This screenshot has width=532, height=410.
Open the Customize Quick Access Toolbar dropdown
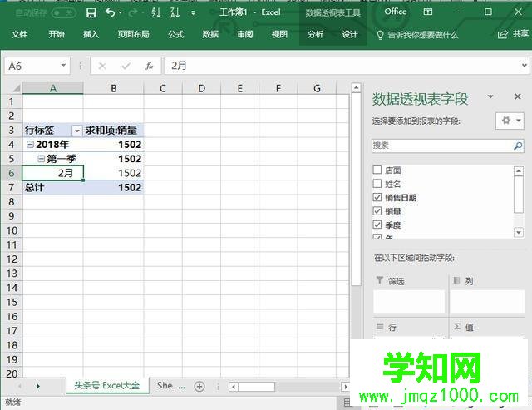click(x=193, y=13)
